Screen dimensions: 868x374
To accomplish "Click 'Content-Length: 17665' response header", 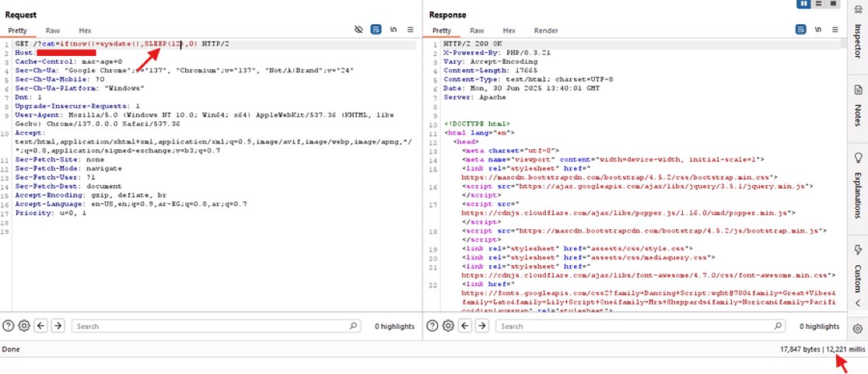I will pyautogui.click(x=491, y=70).
